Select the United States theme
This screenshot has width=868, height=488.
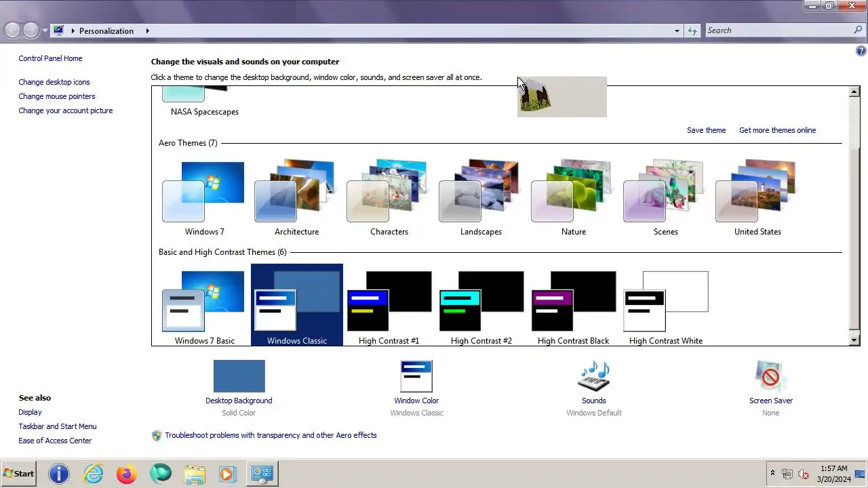tap(757, 198)
